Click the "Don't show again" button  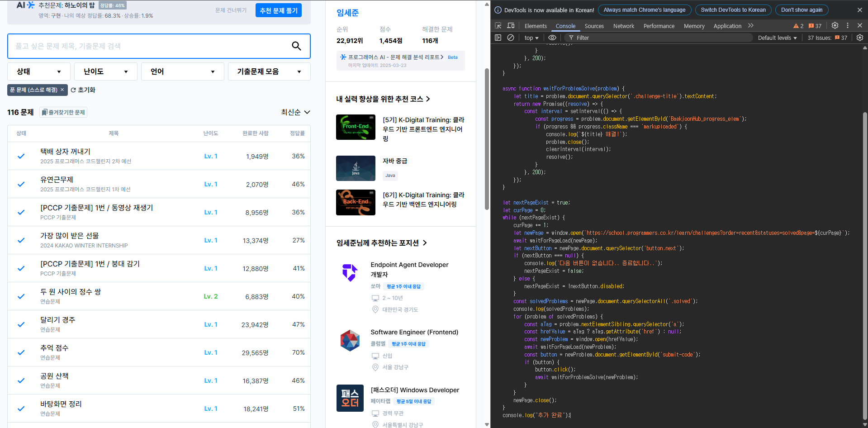[802, 10]
